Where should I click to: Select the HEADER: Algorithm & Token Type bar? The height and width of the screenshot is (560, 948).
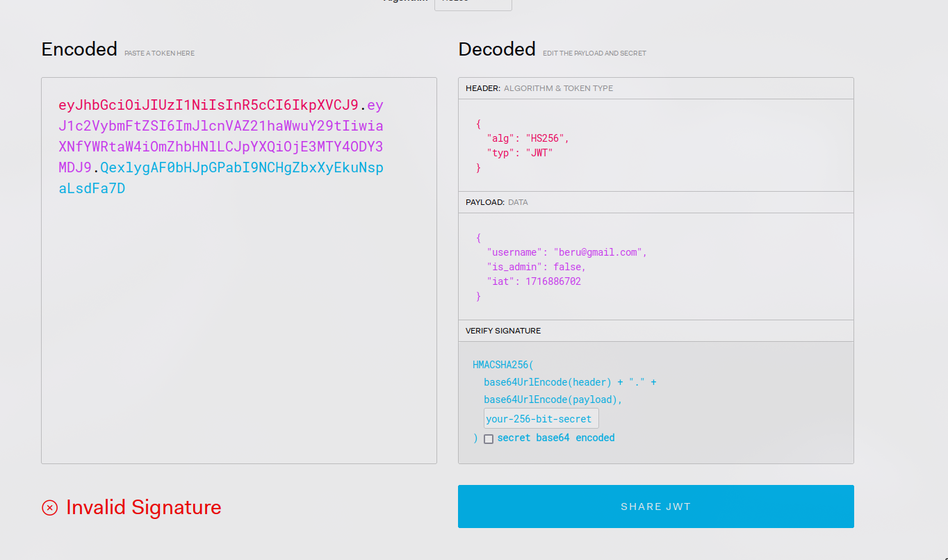(655, 88)
